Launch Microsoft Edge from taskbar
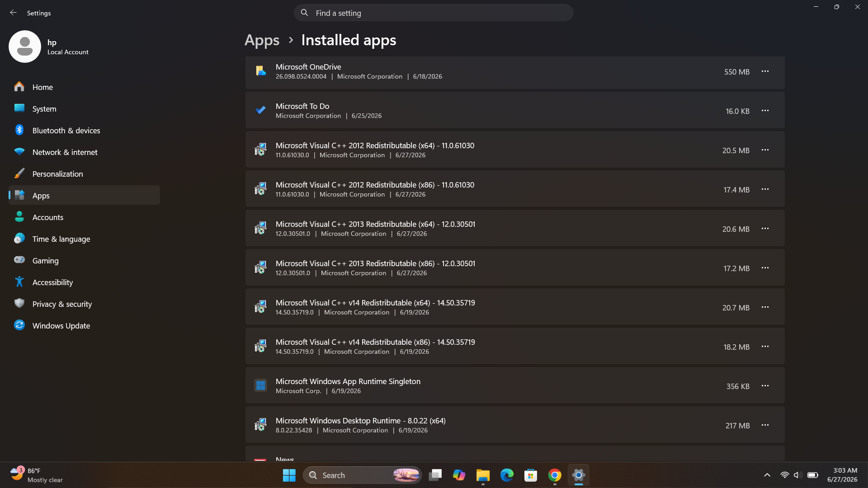868x488 pixels. tap(507, 475)
